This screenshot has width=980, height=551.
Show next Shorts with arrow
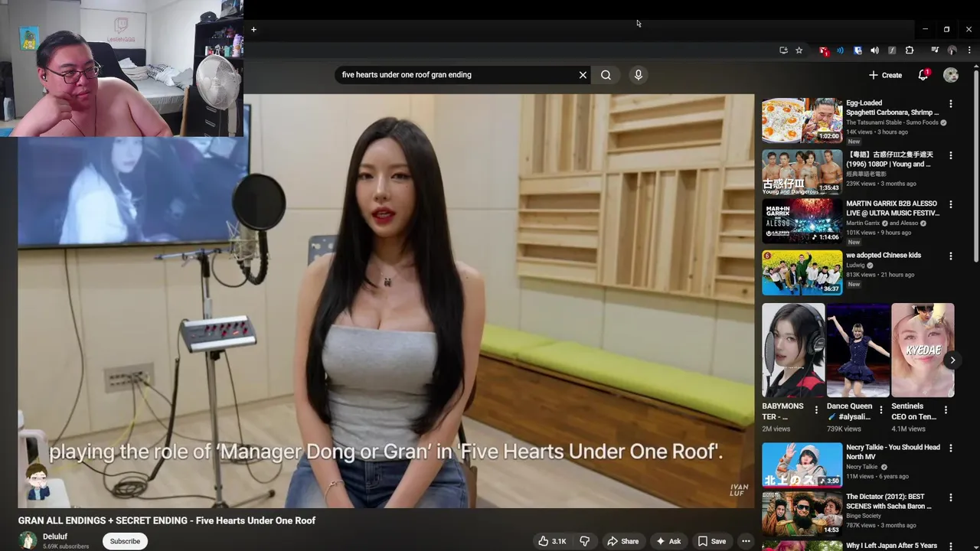tap(952, 360)
